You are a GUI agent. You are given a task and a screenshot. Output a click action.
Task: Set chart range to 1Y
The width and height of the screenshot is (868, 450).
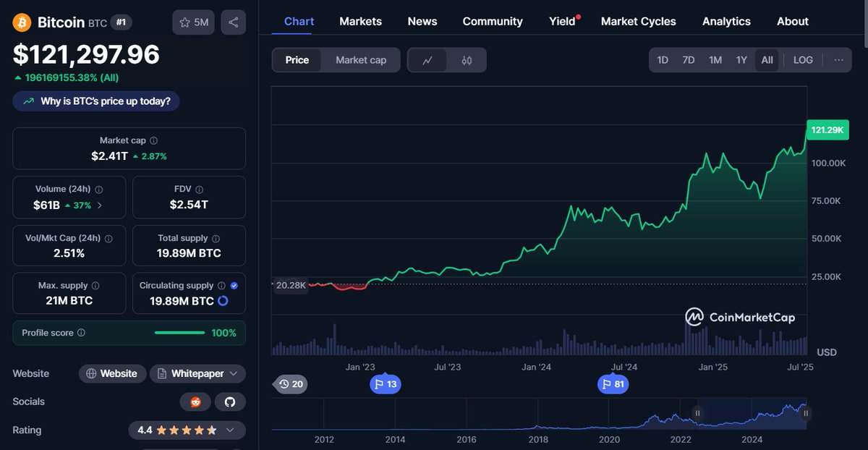pyautogui.click(x=741, y=60)
